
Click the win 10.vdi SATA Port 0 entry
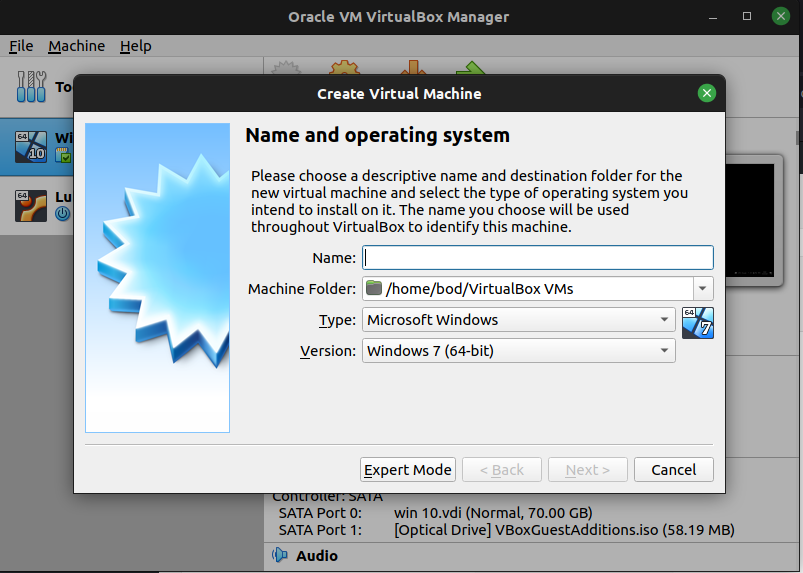(x=493, y=513)
